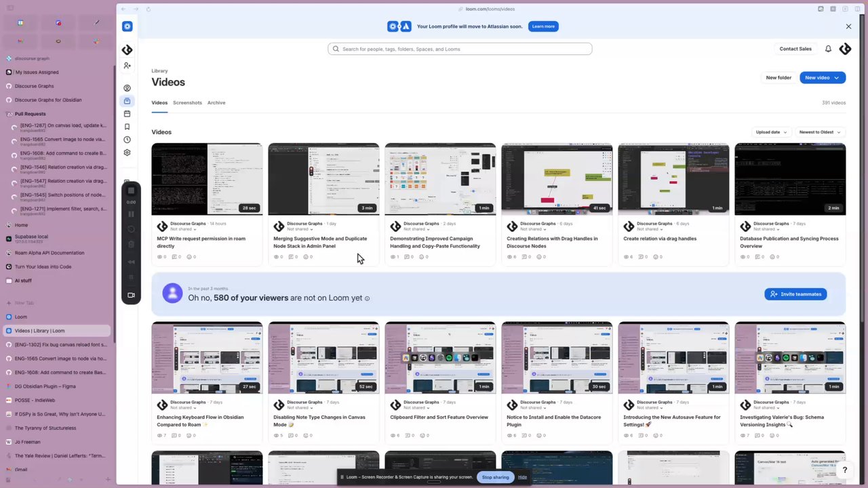
Task: Click Hide in the screen sharing bar
Action: 522,477
